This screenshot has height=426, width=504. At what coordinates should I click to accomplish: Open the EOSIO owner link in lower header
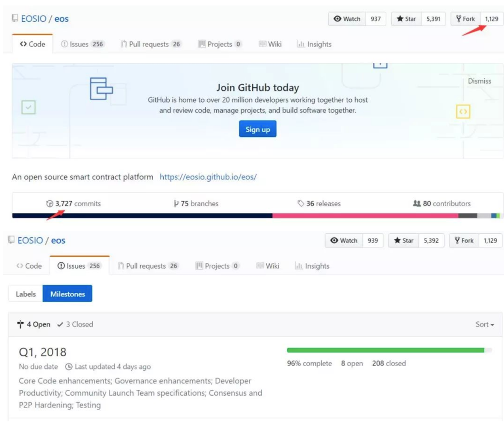[x=30, y=240]
